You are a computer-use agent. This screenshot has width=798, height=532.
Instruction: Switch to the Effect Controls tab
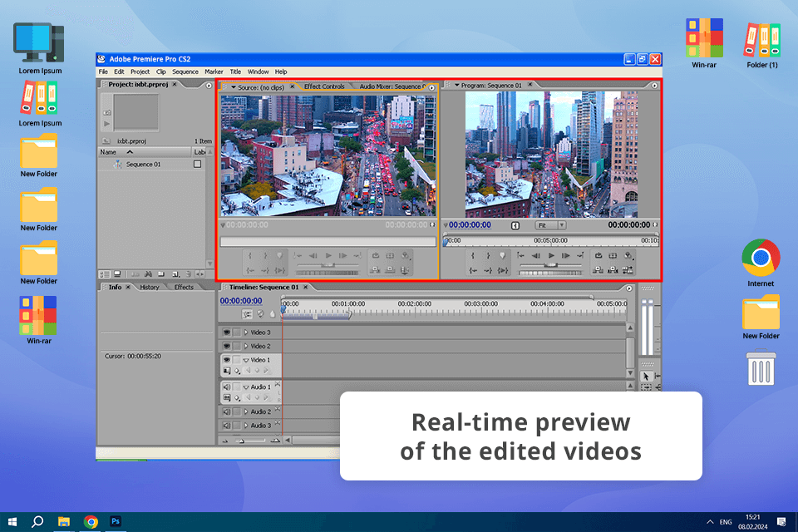pyautogui.click(x=324, y=86)
